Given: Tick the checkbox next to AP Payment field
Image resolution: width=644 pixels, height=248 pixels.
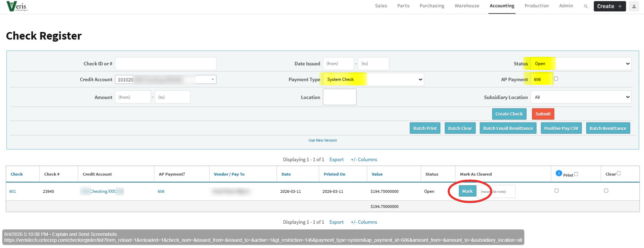Looking at the screenshot, I should click(x=556, y=79).
